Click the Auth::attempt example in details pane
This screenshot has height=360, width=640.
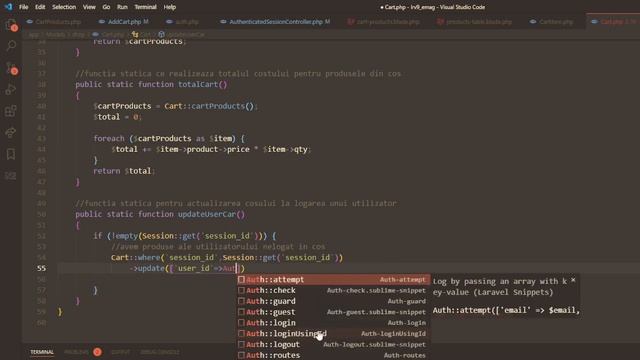tap(506, 310)
